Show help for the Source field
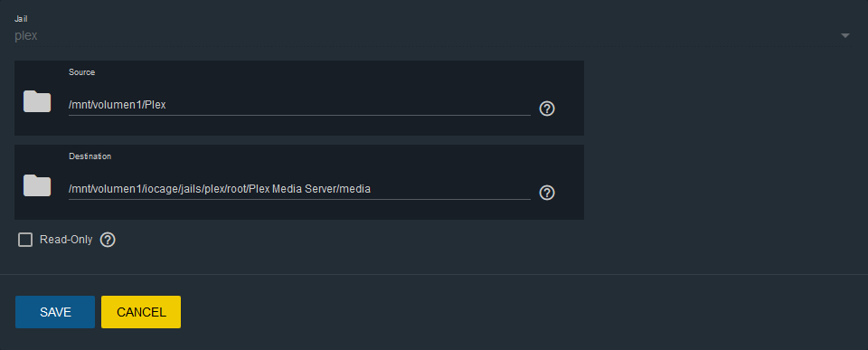This screenshot has height=350, width=868. point(547,109)
